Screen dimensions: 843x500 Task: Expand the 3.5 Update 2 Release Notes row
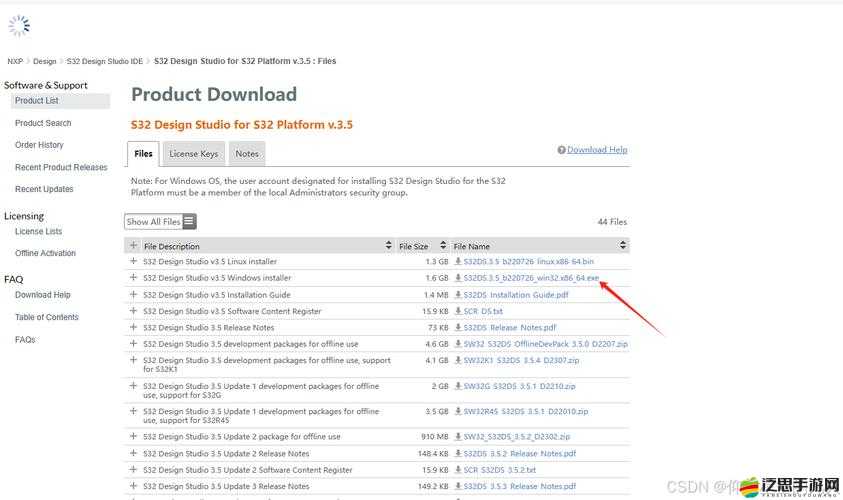pos(133,453)
